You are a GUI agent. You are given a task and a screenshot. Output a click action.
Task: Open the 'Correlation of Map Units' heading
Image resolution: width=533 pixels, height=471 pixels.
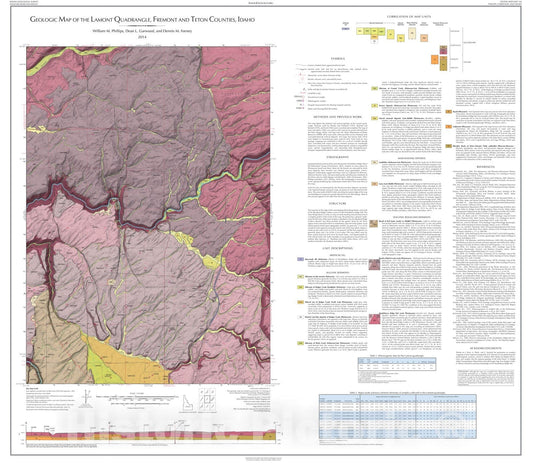click(409, 17)
